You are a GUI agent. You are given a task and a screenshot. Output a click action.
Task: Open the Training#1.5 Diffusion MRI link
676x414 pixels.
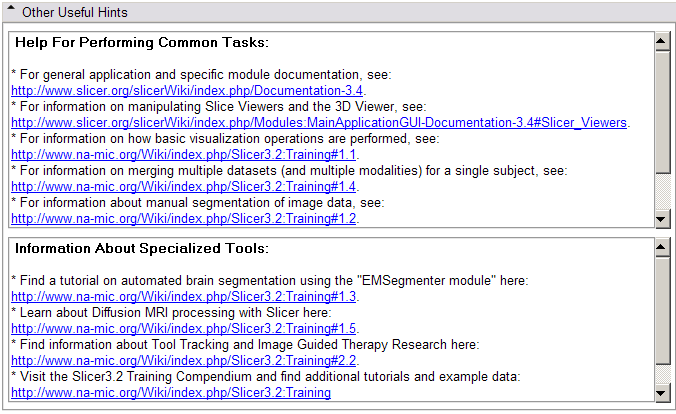184,329
